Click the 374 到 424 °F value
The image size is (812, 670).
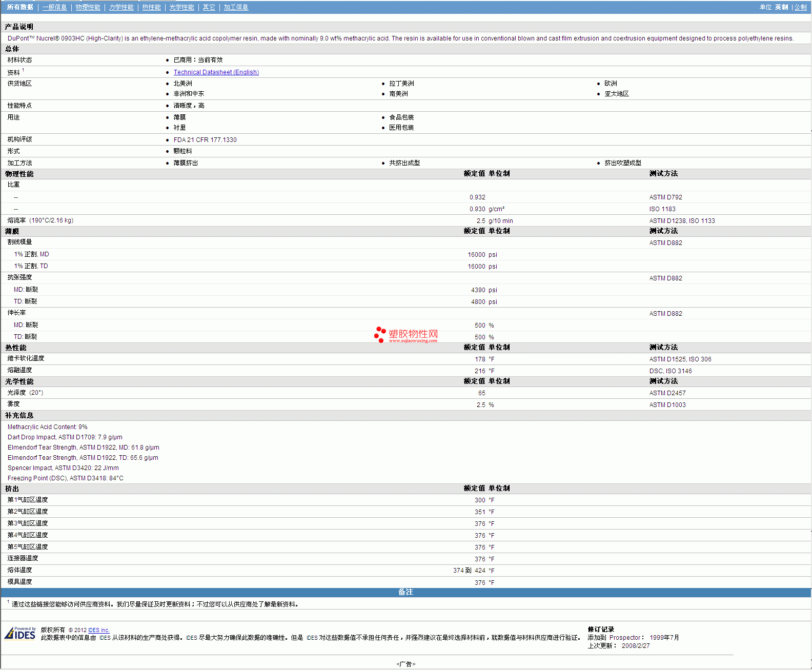[474, 571]
